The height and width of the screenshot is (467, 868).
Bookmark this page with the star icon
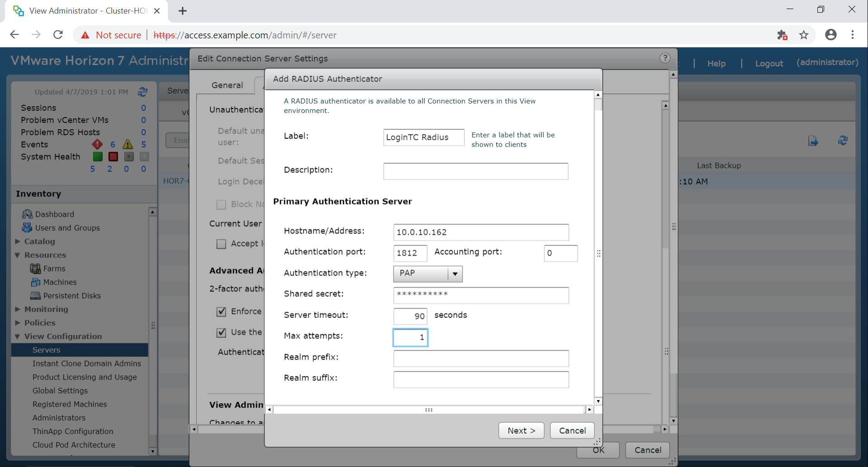coord(804,35)
